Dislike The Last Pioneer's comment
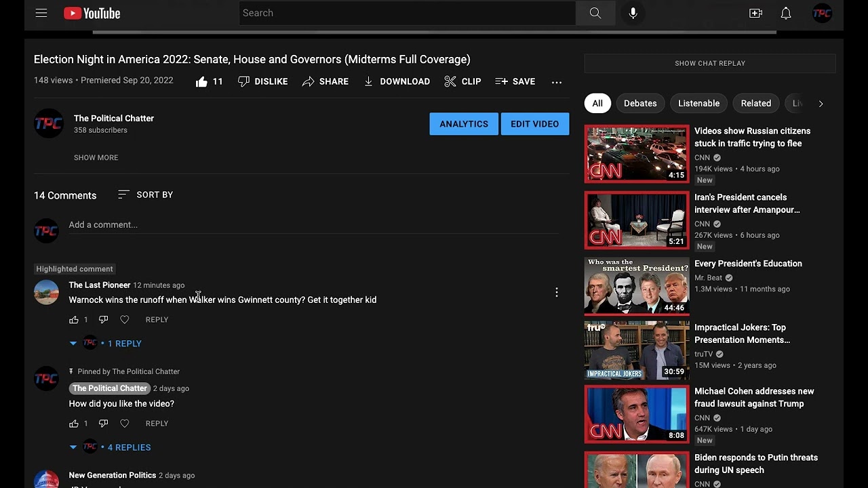 [x=103, y=320]
